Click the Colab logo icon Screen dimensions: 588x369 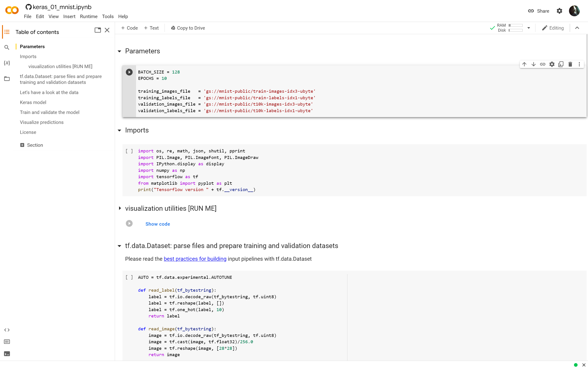coord(12,10)
